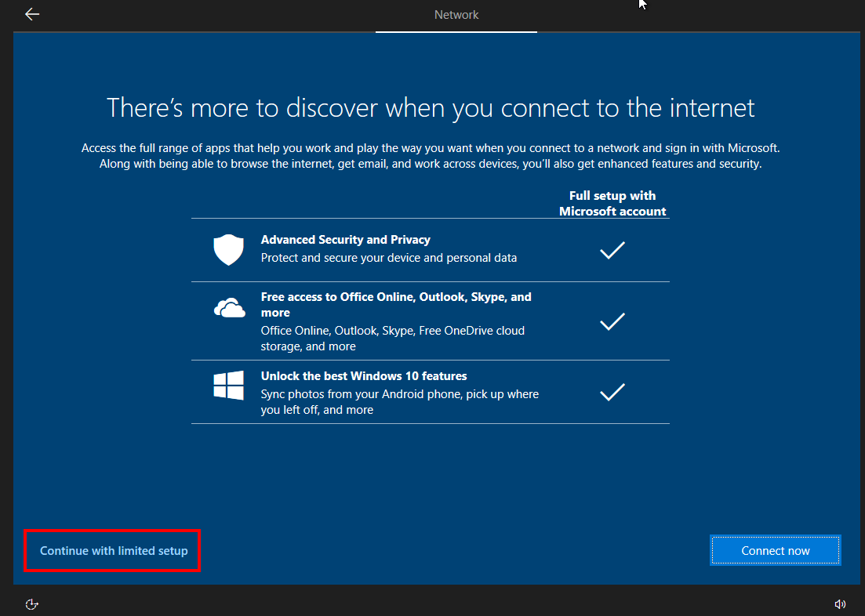Click the Windows logo icon
This screenshot has width=865, height=616.
(x=228, y=385)
